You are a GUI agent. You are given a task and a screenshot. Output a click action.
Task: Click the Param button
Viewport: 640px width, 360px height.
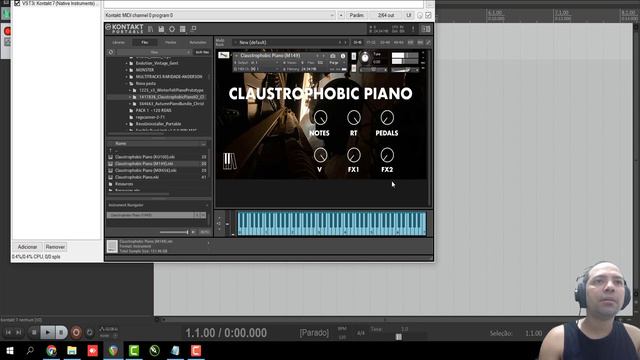[x=356, y=15]
